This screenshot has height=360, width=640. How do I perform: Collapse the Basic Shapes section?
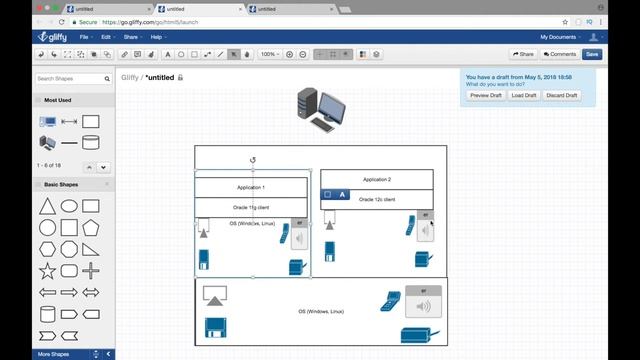tap(38, 184)
